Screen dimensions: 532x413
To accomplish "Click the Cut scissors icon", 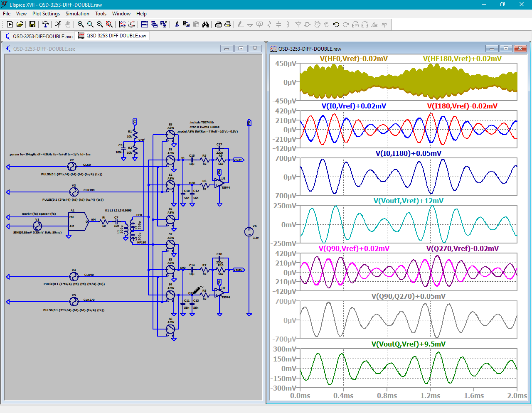I will (177, 25).
